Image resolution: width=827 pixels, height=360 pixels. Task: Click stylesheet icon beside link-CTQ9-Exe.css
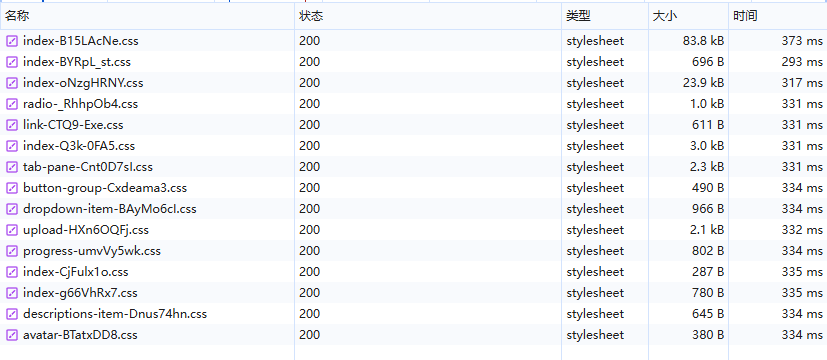[x=12, y=125]
